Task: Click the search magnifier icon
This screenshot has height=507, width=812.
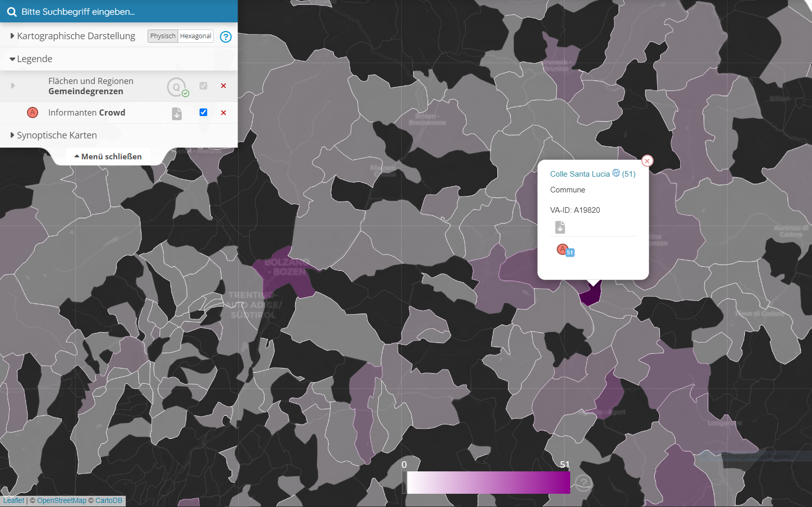Action: tap(12, 12)
